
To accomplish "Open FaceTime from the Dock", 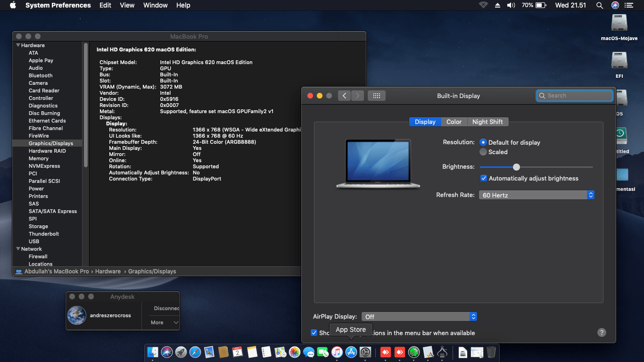I will (322, 352).
